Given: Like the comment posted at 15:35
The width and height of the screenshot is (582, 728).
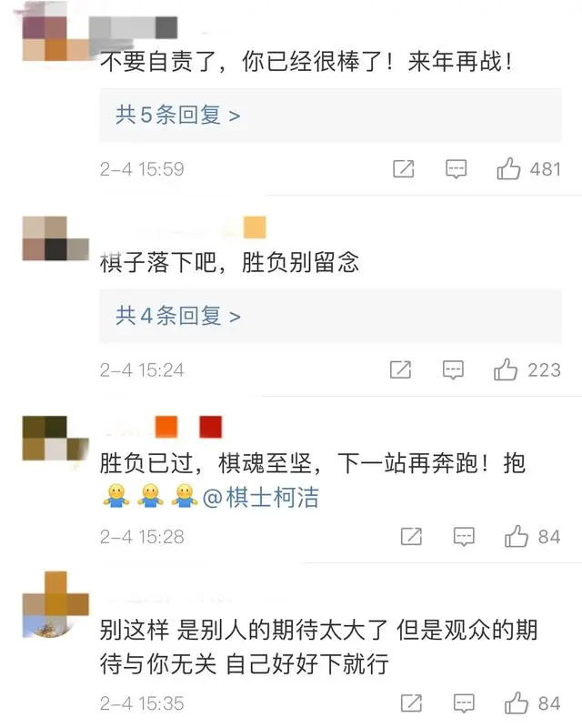Looking at the screenshot, I should pyautogui.click(x=517, y=703).
